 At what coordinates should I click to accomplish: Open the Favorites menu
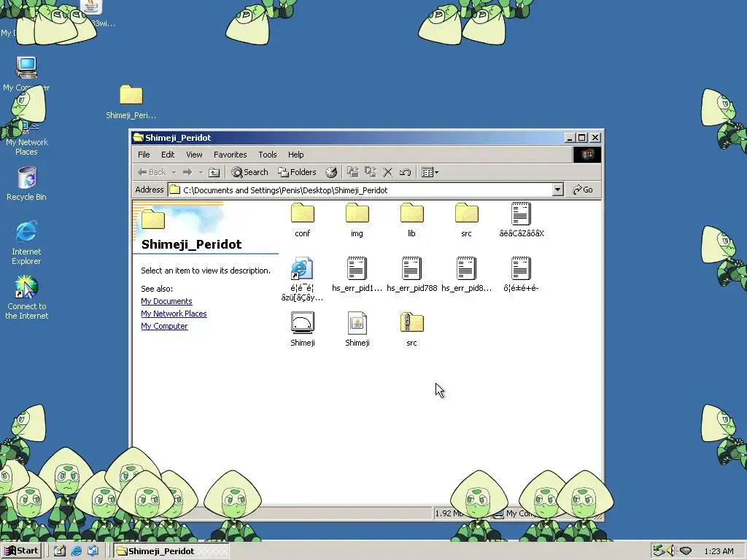tap(230, 155)
